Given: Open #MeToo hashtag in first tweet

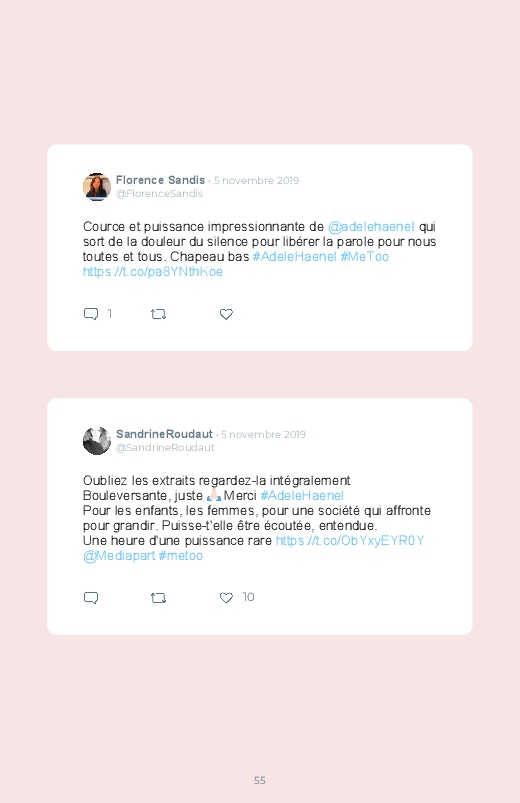Looking at the screenshot, I should [x=365, y=257].
